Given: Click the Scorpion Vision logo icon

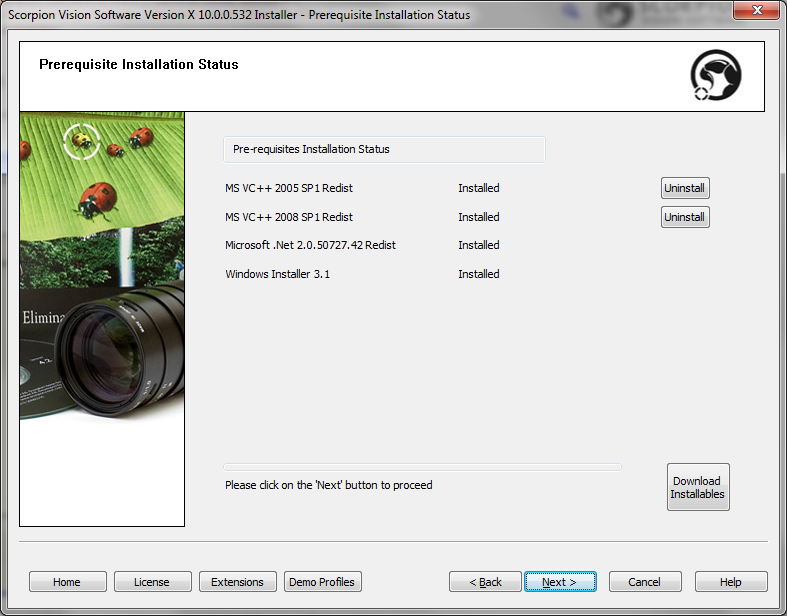Looking at the screenshot, I should click(716, 75).
